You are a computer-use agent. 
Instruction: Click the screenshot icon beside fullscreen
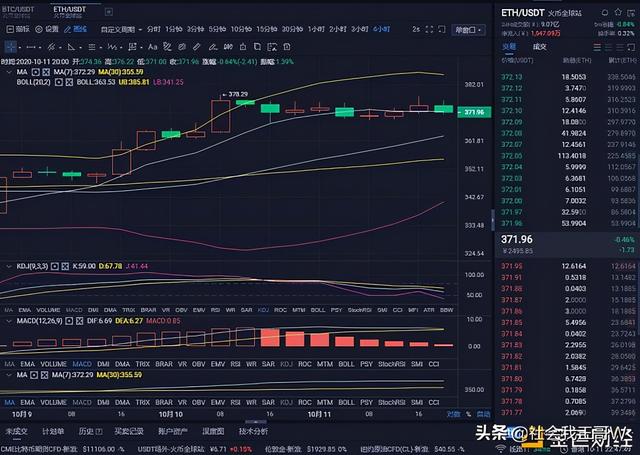click(x=442, y=29)
